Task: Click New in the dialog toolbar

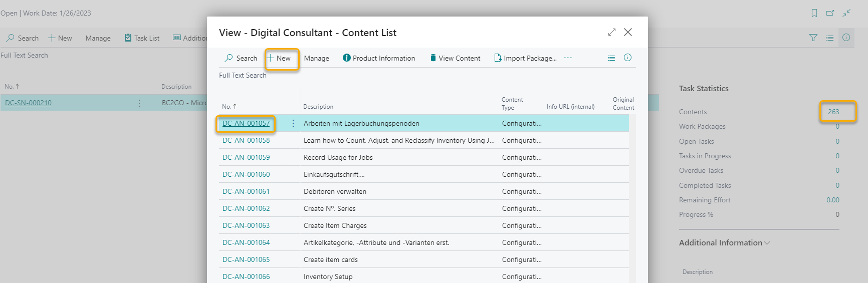Action: 279,58
